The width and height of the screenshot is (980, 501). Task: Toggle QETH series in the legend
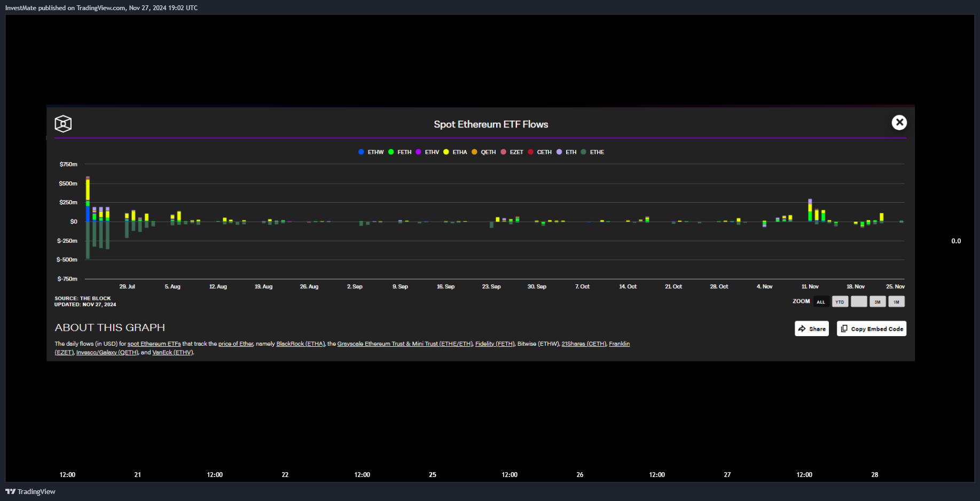pyautogui.click(x=484, y=152)
